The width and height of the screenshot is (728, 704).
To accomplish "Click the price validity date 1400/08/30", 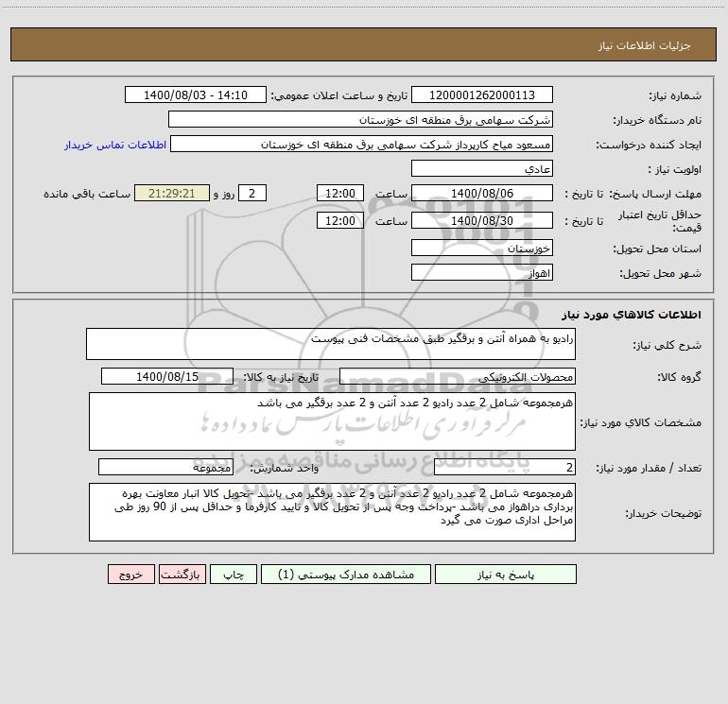I will tap(482, 220).
